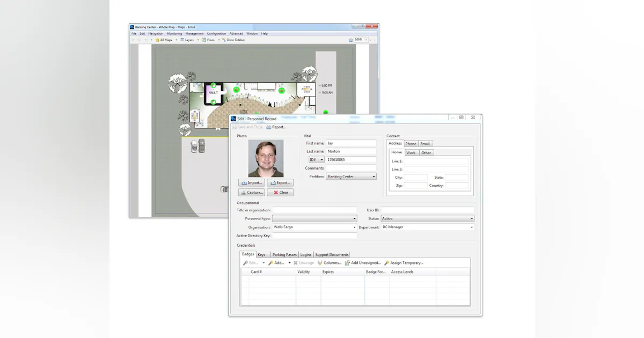Screen dimensions: 644x338
Task: Select the Badges credentials tab
Action: point(248,254)
